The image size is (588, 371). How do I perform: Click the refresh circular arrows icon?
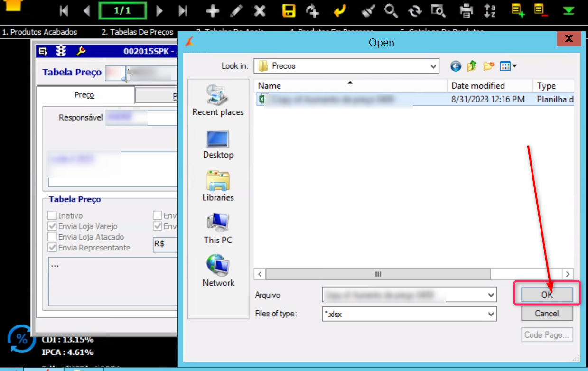[414, 10]
